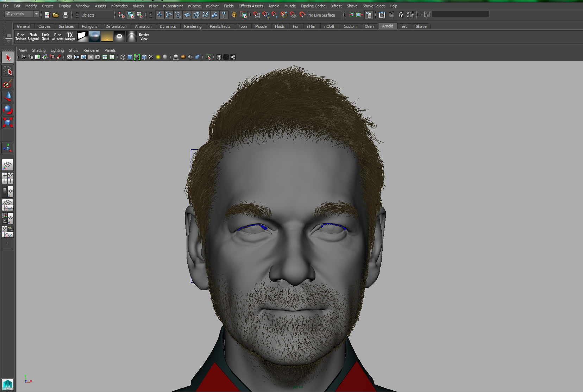Image resolution: width=583 pixels, height=392 pixels.
Task: Toggle snap to grids magnet
Action: (x=257, y=15)
